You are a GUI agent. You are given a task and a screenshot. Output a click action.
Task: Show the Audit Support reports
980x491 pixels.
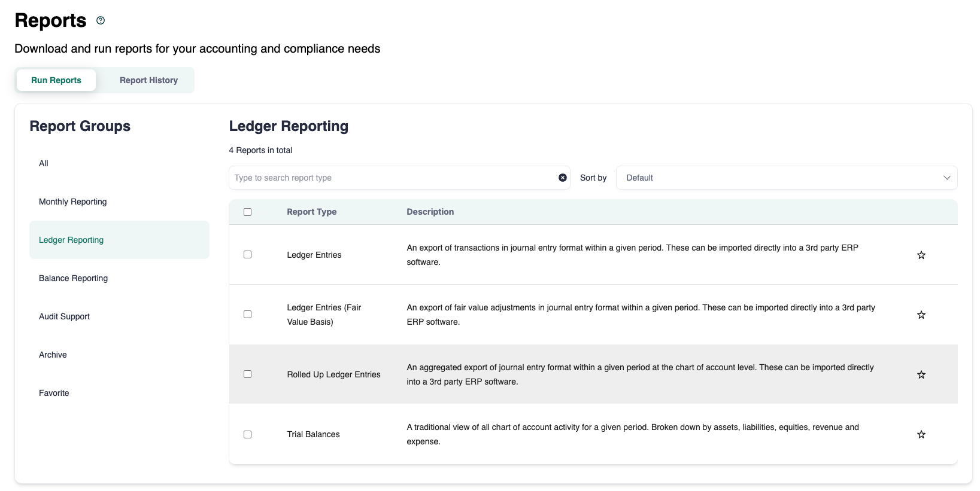point(65,316)
